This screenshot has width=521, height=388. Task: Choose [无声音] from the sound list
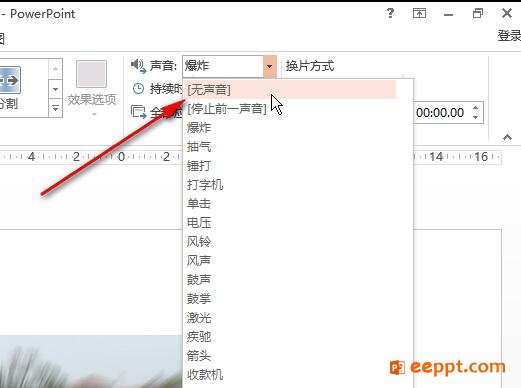click(x=289, y=90)
